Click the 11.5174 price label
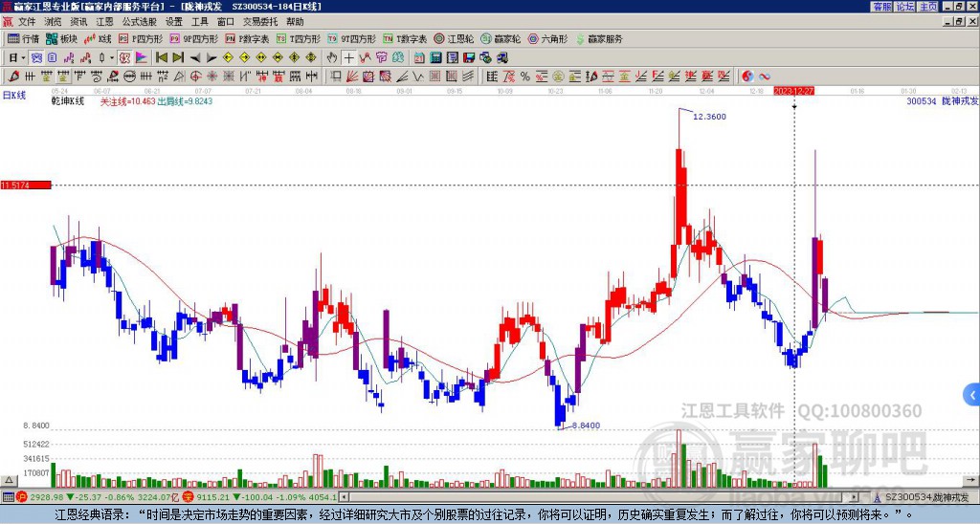 pos(25,185)
